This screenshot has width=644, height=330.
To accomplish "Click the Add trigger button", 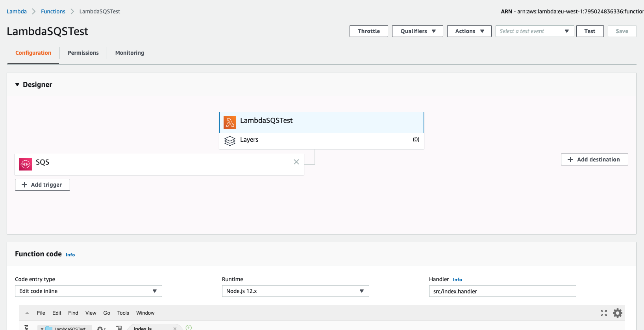I will click(x=43, y=185).
